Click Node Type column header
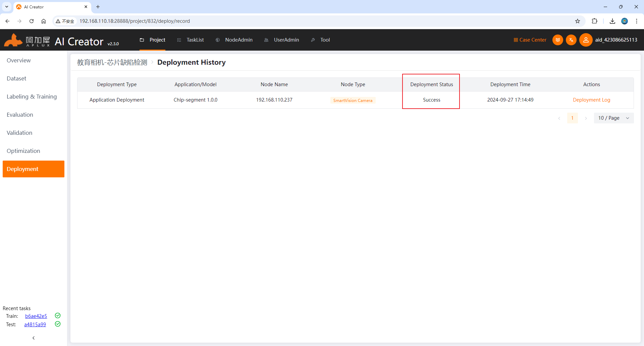This screenshot has height=346, width=644. click(x=353, y=84)
